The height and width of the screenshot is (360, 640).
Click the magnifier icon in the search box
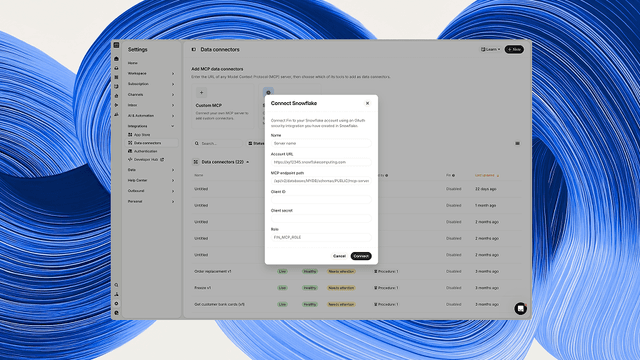coord(197,144)
